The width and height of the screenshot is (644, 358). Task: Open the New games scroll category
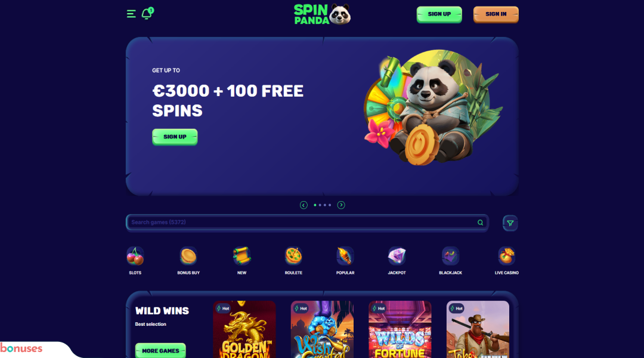click(242, 261)
